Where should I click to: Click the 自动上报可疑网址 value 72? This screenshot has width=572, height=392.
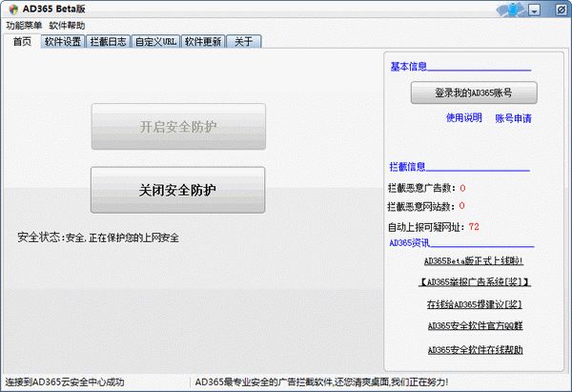[x=474, y=227]
